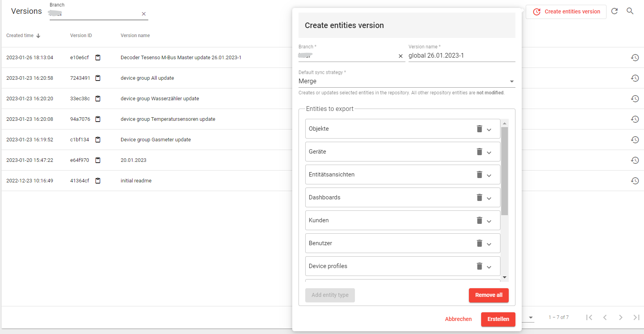Copy version ID 41364cf to clipboard
The image size is (644, 334).
[98, 181]
